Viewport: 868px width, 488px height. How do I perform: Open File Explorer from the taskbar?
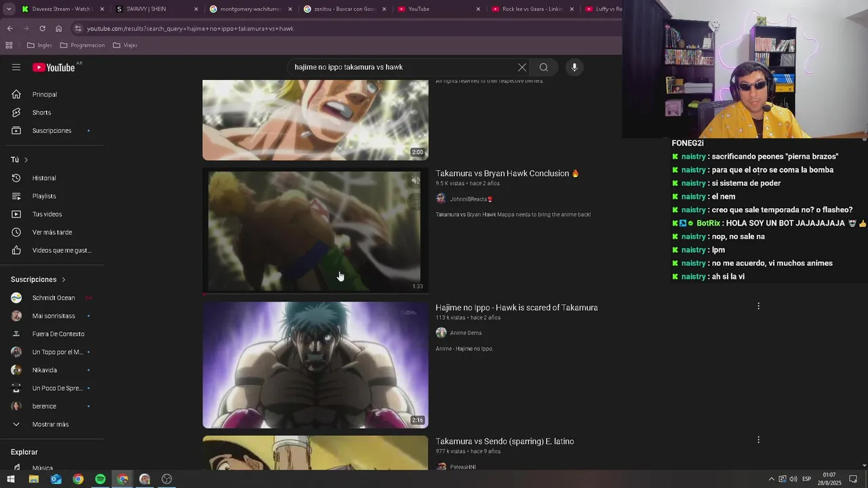click(33, 479)
